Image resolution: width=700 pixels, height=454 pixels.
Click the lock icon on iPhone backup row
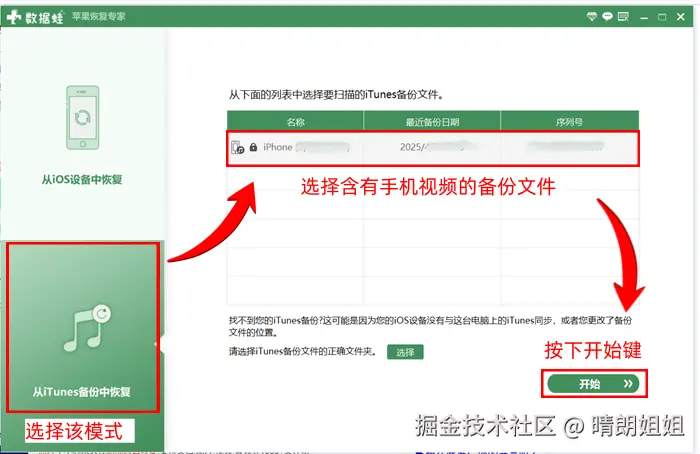point(253,147)
